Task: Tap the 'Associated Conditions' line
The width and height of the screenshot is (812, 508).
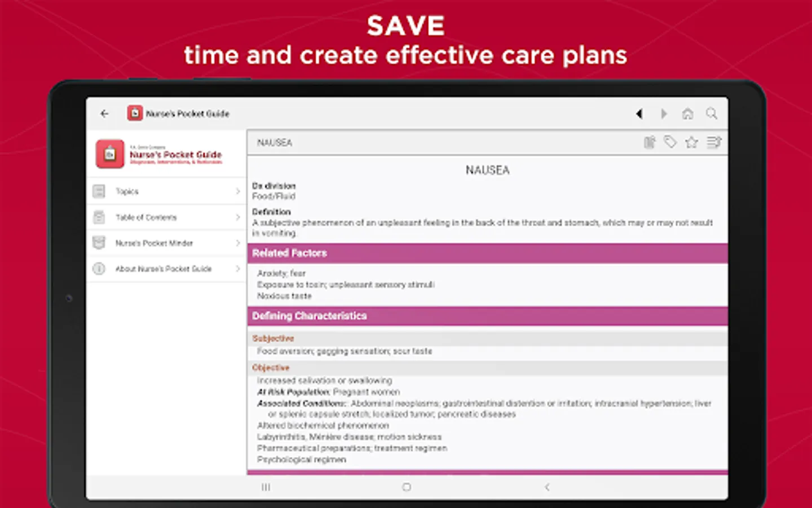Action: point(484,409)
